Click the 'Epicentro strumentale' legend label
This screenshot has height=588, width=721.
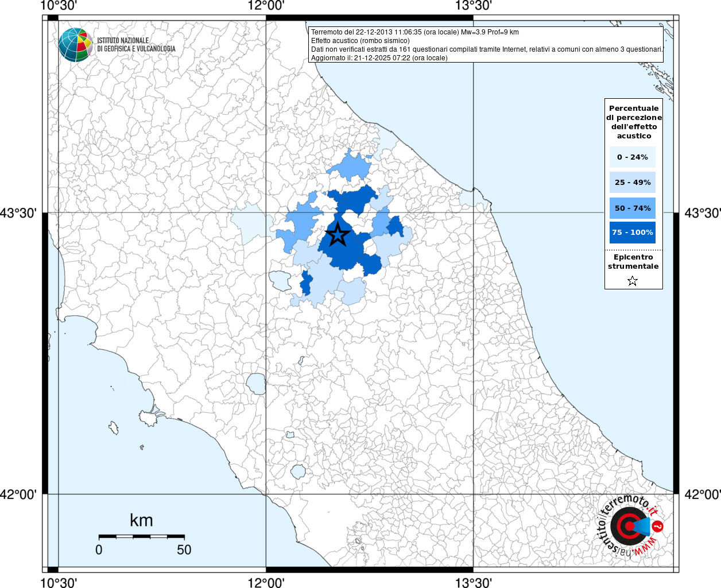pyautogui.click(x=633, y=261)
